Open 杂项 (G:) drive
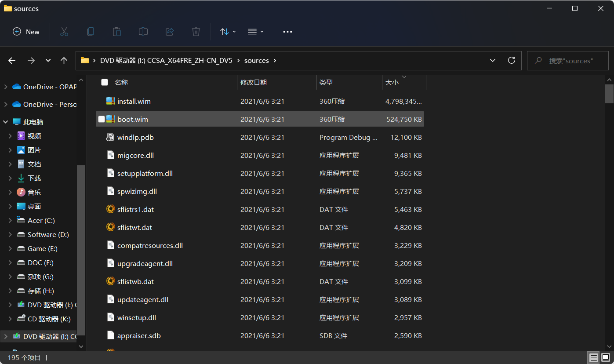Viewport: 614px width, 364px height. 40,277
